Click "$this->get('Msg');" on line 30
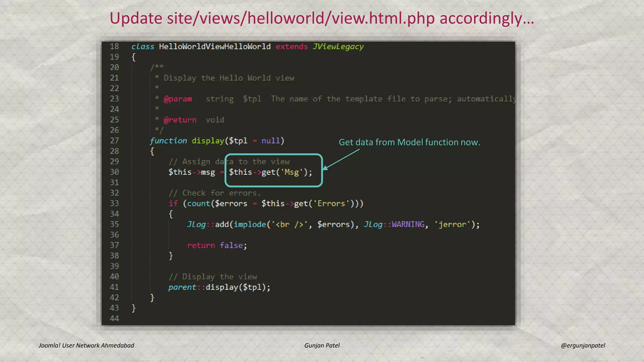The image size is (644, 362). [270, 172]
